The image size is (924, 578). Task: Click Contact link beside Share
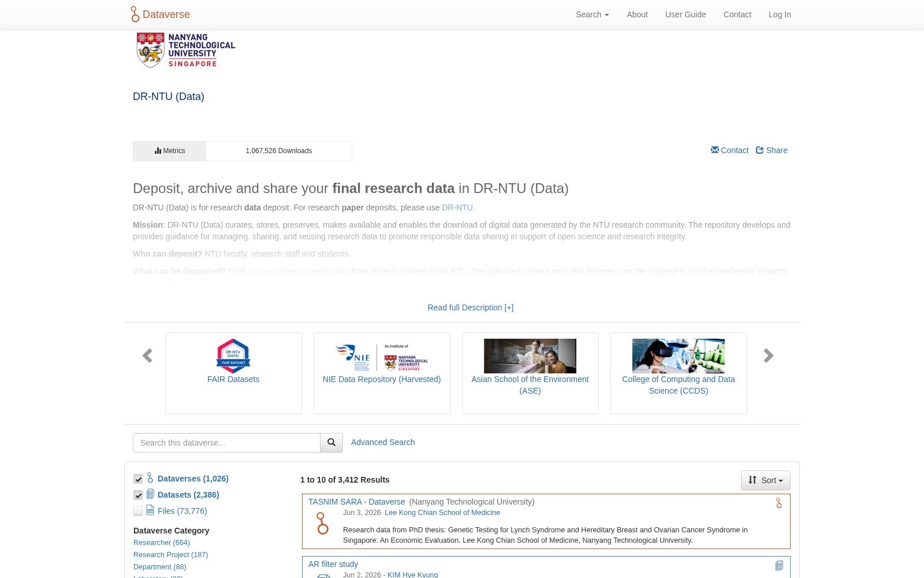point(735,150)
